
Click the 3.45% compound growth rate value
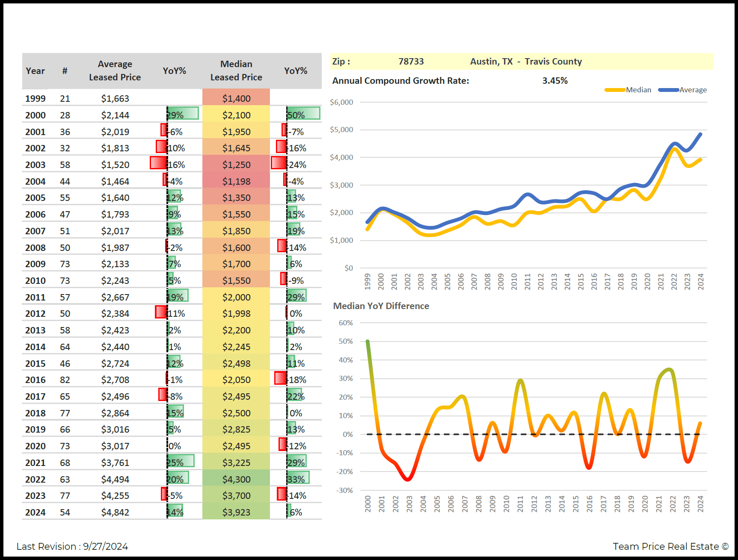point(554,81)
